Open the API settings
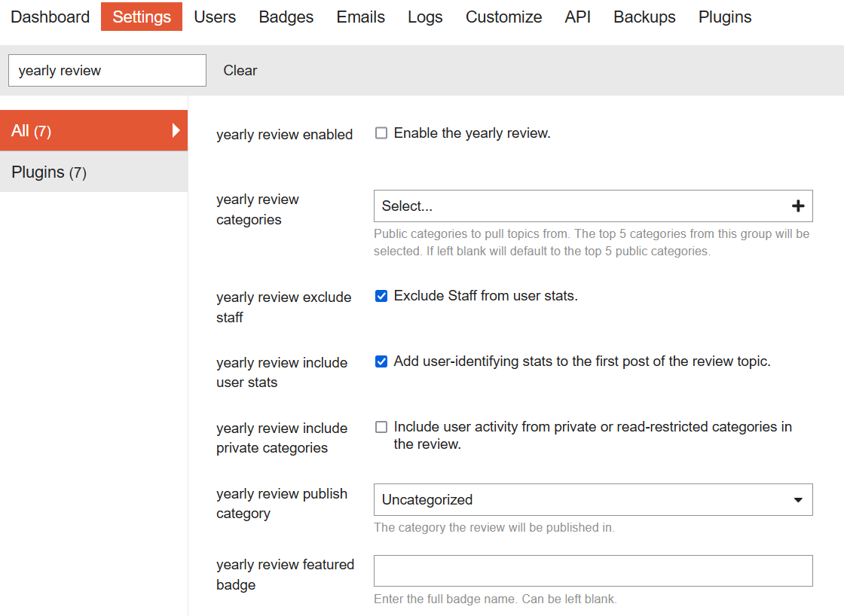This screenshot has height=616, width=844. click(578, 17)
